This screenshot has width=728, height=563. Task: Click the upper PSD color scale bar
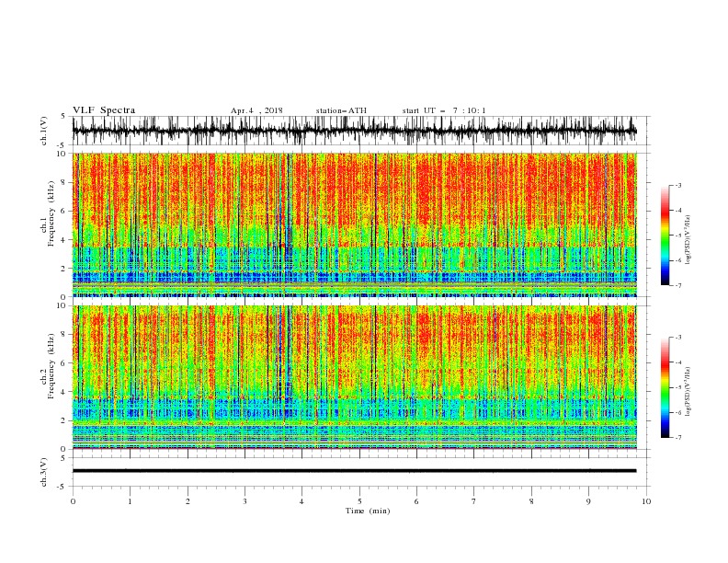coord(665,236)
